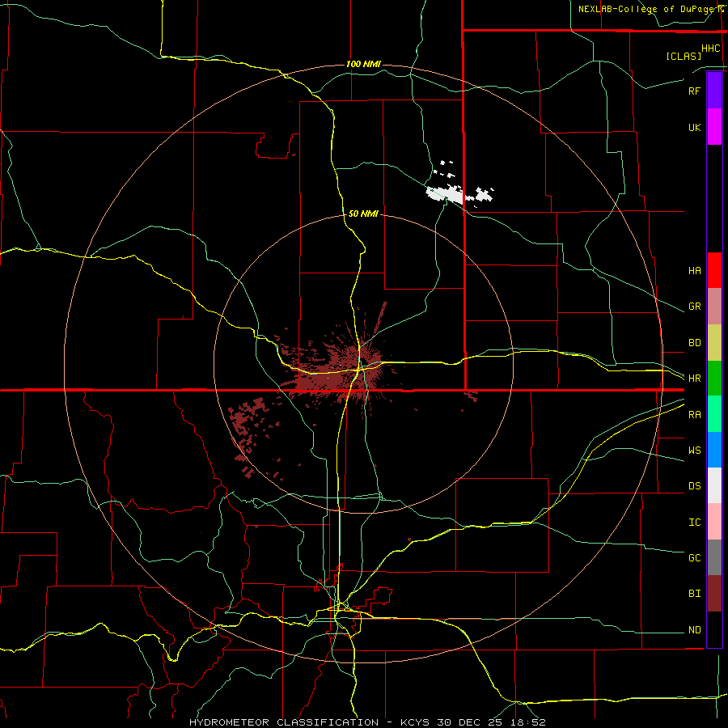Click the DS white legend swatch
This screenshot has height=728, width=728.
coord(714,485)
